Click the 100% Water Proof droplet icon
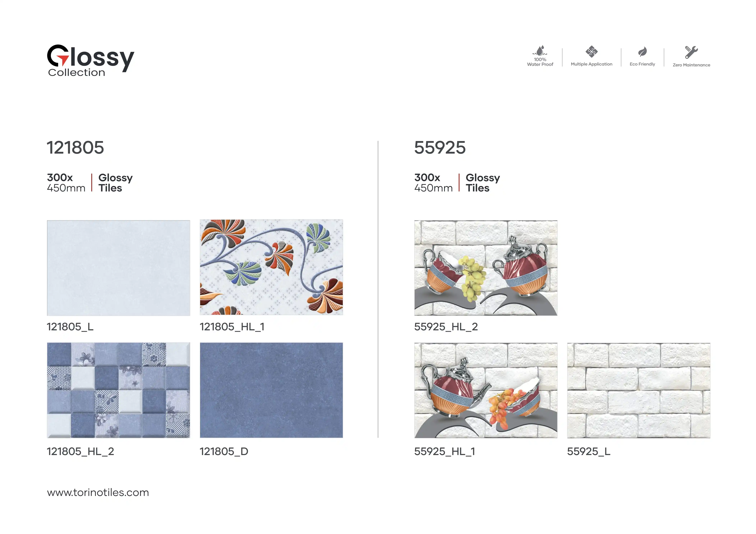This screenshot has height=534, width=756. tap(540, 50)
